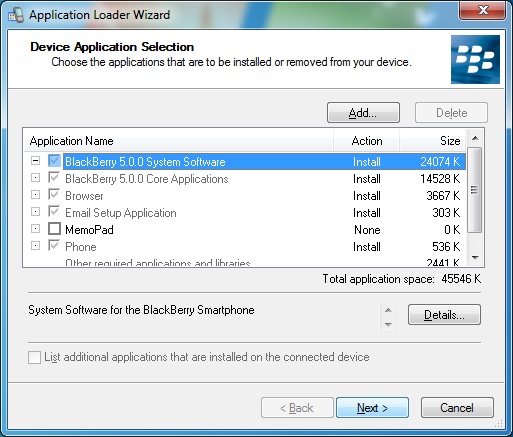
Task: Click the Size column header
Action: (433, 141)
